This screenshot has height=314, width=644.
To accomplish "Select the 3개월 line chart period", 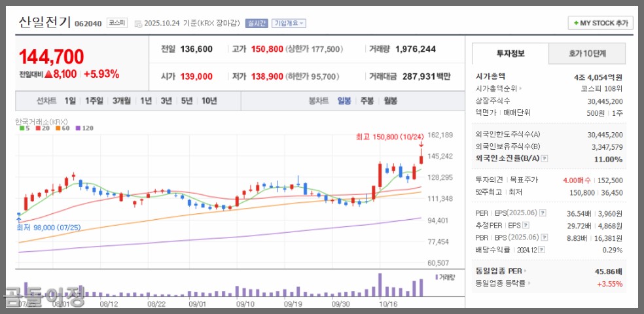I will pyautogui.click(x=122, y=101).
